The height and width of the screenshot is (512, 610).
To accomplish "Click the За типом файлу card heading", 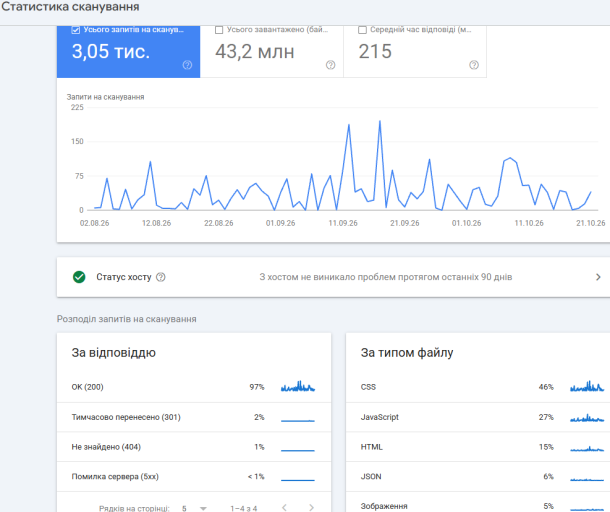I will coord(407,353).
